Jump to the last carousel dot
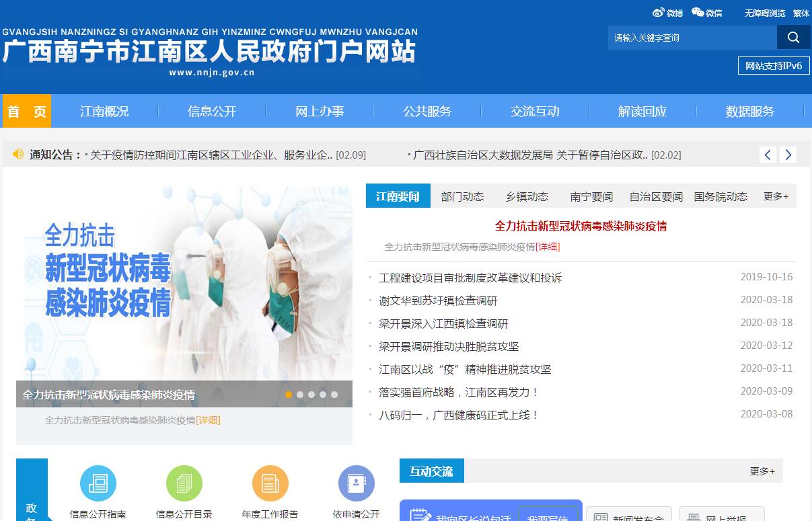 334,395
